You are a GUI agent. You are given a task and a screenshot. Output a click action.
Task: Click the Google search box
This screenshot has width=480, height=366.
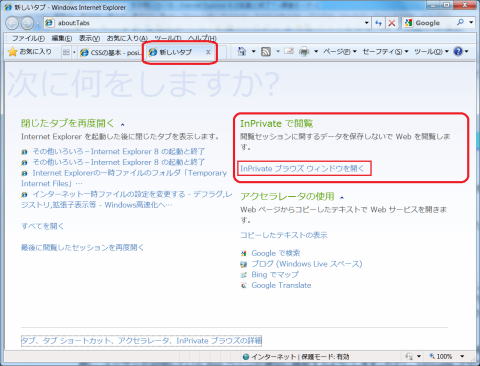pyautogui.click(x=429, y=23)
